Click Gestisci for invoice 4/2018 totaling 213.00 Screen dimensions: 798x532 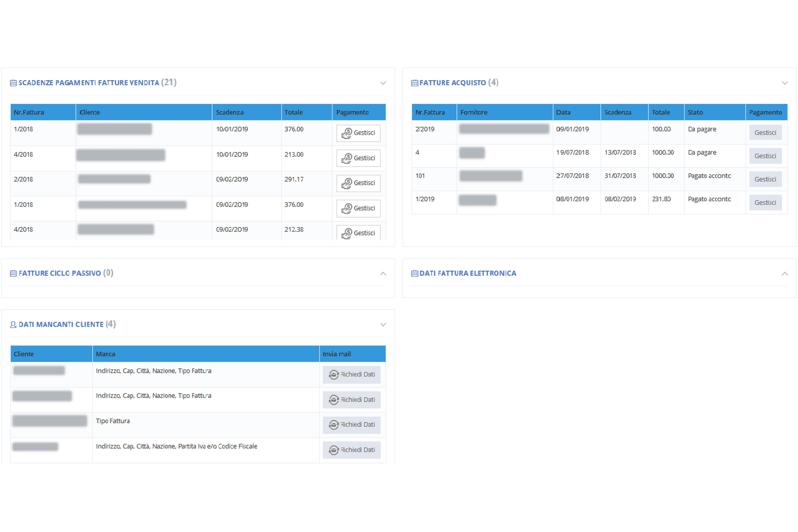tap(358, 158)
